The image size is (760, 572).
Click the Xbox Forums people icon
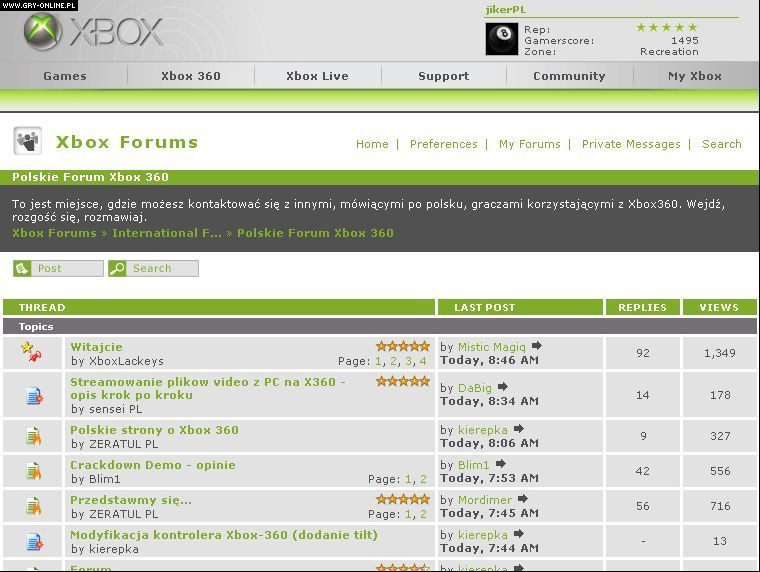[28, 142]
